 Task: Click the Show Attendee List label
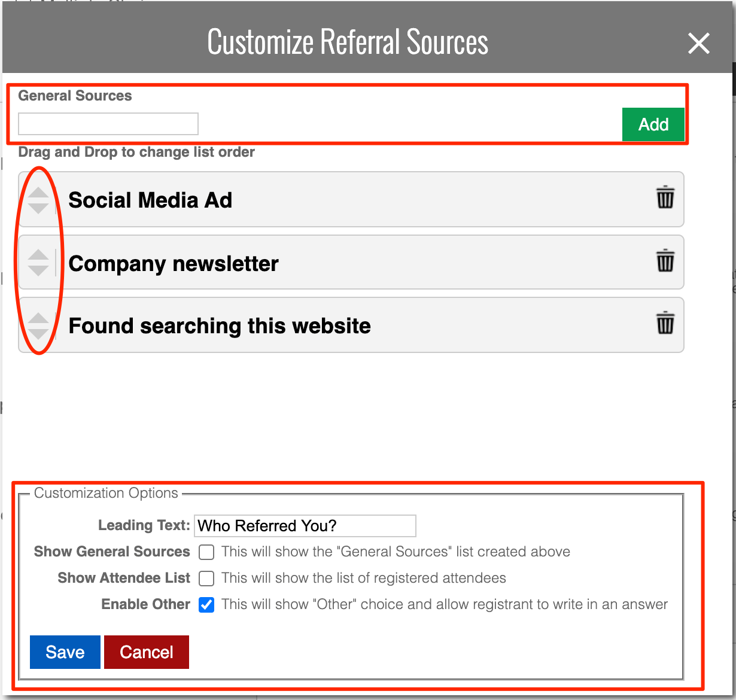pyautogui.click(x=124, y=578)
